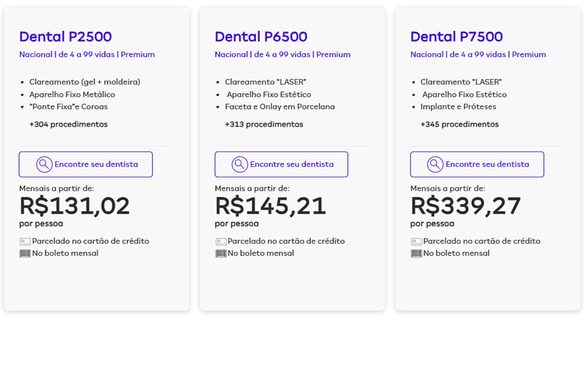Open the Dental P2500 plan title
This screenshot has height=381, width=588.
tap(65, 37)
